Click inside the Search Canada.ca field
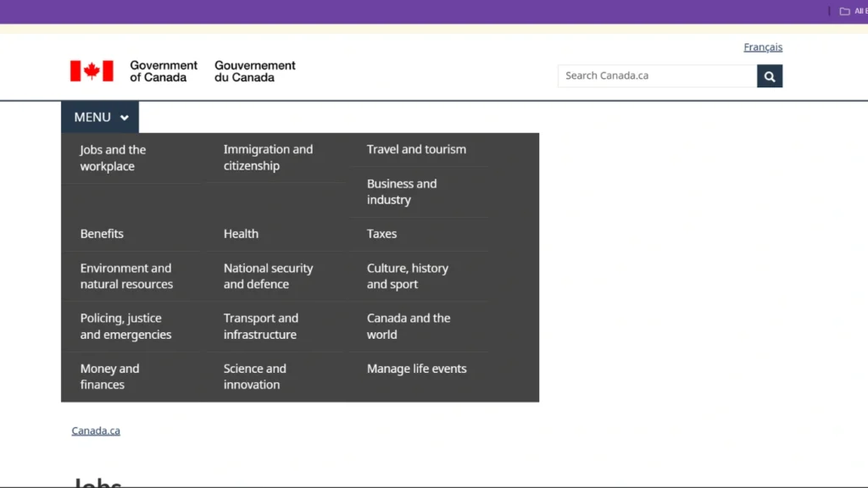 pyautogui.click(x=657, y=76)
